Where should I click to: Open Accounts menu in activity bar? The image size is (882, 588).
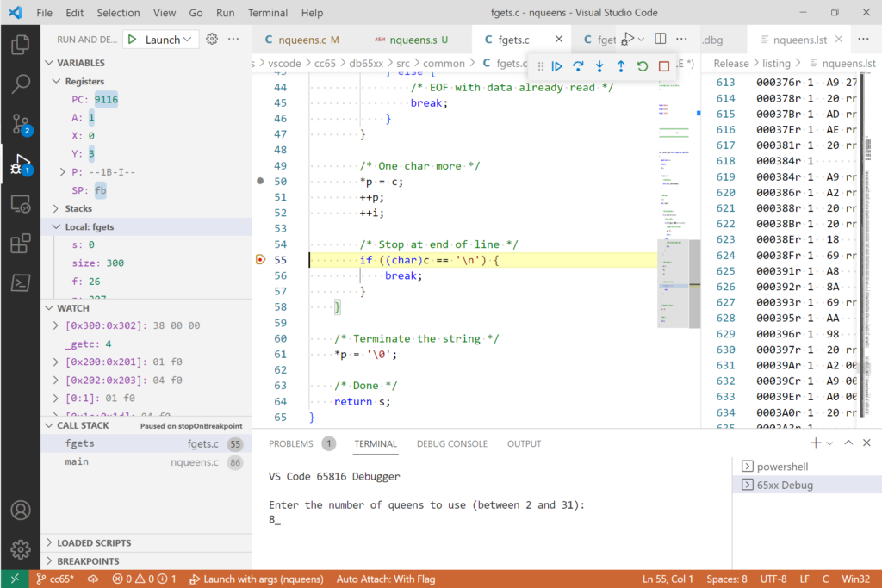(x=21, y=511)
